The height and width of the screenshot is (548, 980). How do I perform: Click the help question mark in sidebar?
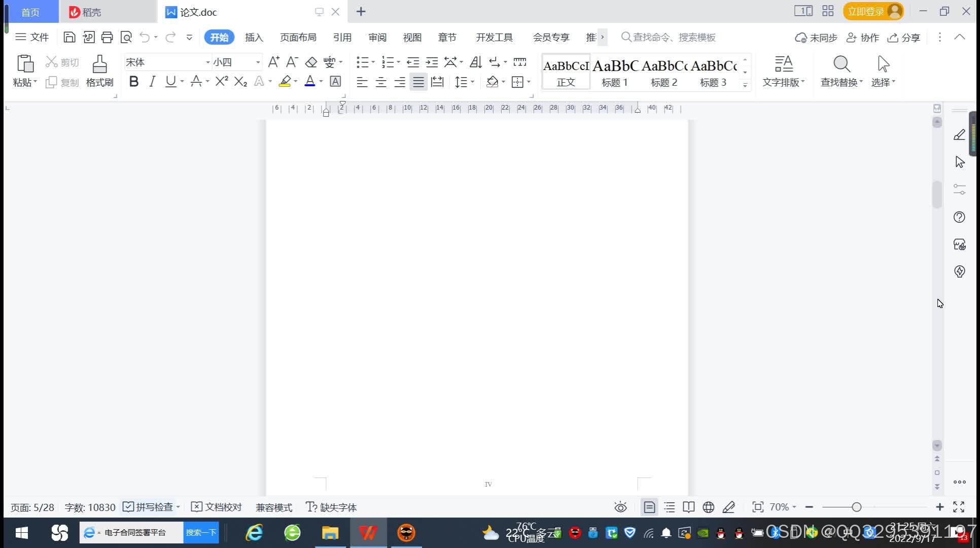pyautogui.click(x=959, y=217)
